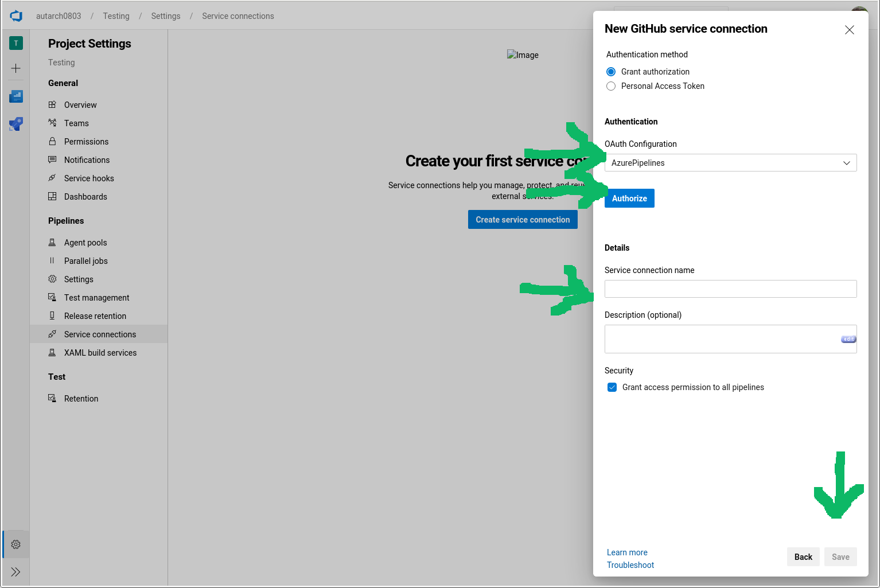Viewport: 880px width, 588px height.
Task: Open the Troubleshoot link
Action: tap(630, 565)
